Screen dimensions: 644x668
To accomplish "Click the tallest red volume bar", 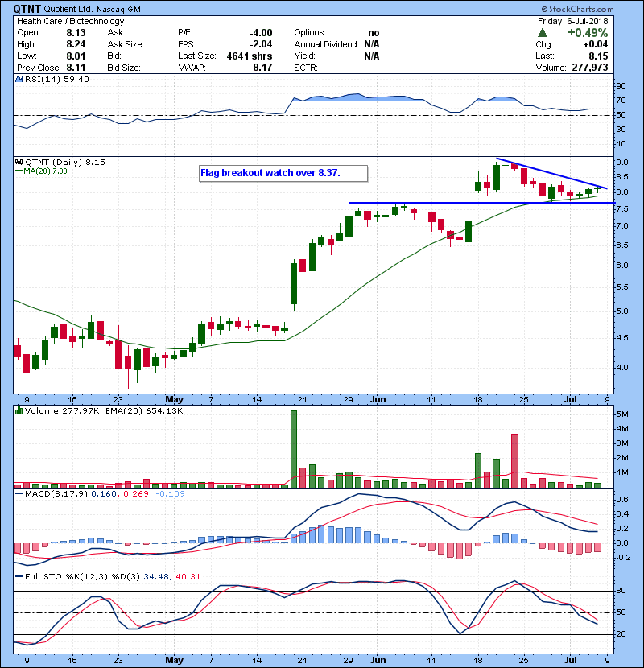I will tap(515, 460).
